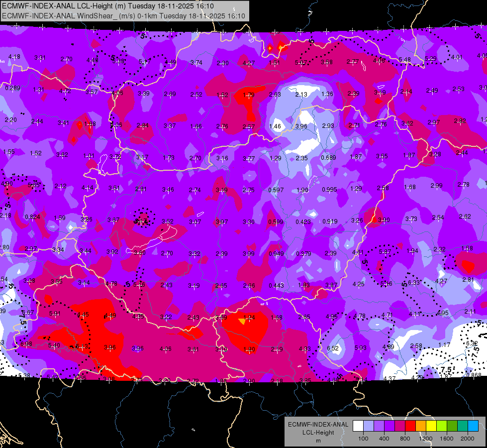
Task: Click the wind shear value 5.48
Action: tap(405, 59)
